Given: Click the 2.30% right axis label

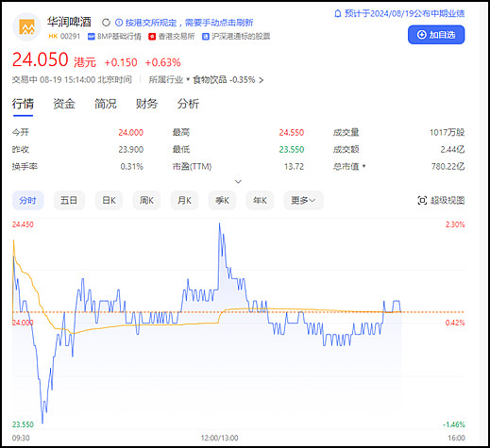Looking at the screenshot, I should (455, 224).
